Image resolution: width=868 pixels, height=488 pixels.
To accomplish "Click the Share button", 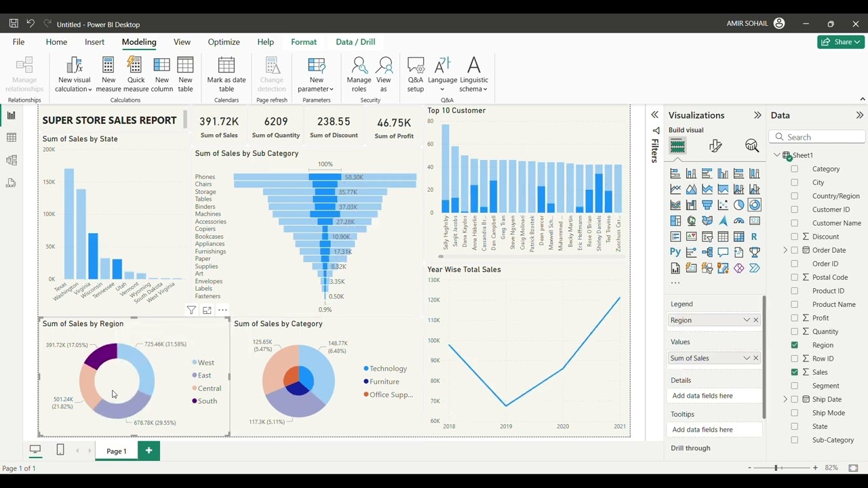I will coord(841,42).
